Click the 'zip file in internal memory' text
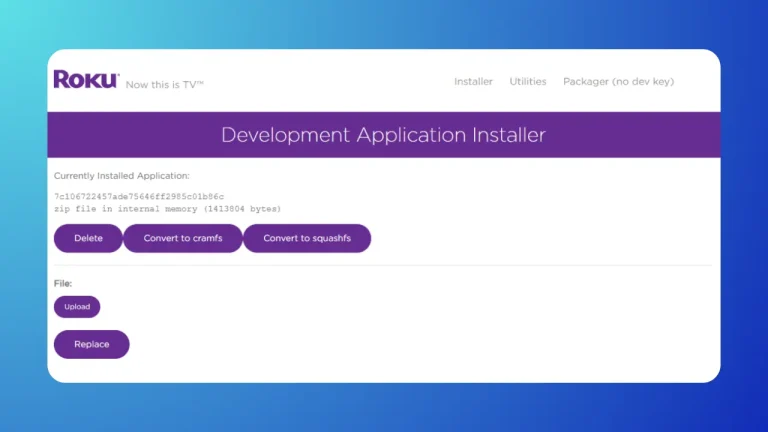 tap(126, 209)
